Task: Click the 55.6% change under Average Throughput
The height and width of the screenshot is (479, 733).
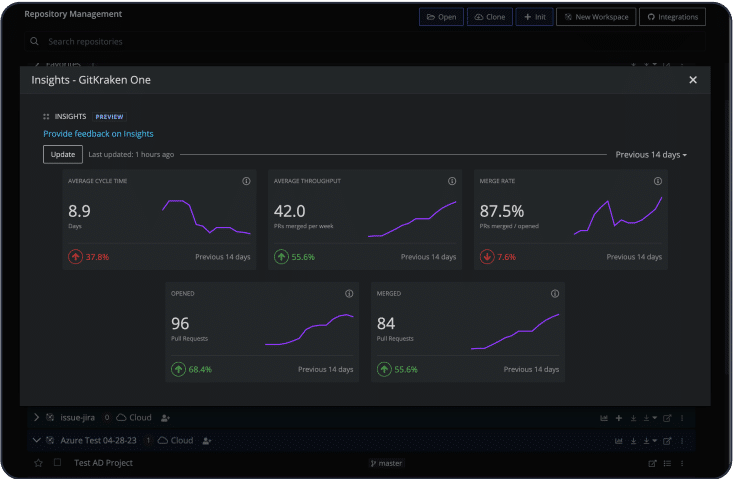Action: click(x=303, y=257)
